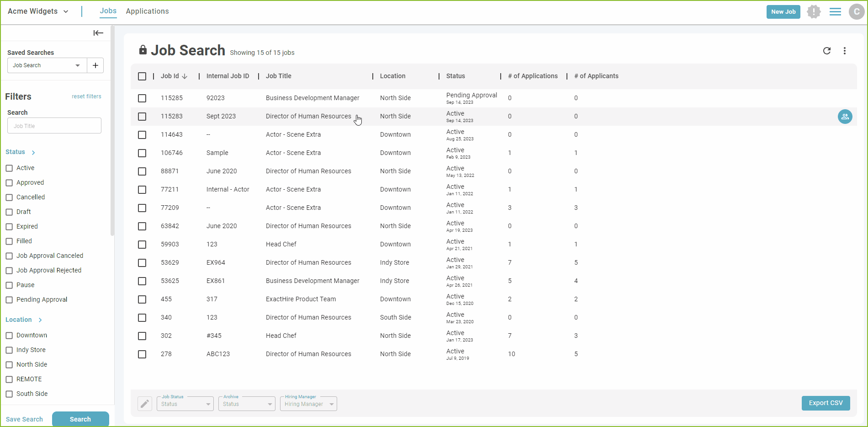The height and width of the screenshot is (427, 868).
Task: Click the user avatar circle C
Action: pos(856,11)
